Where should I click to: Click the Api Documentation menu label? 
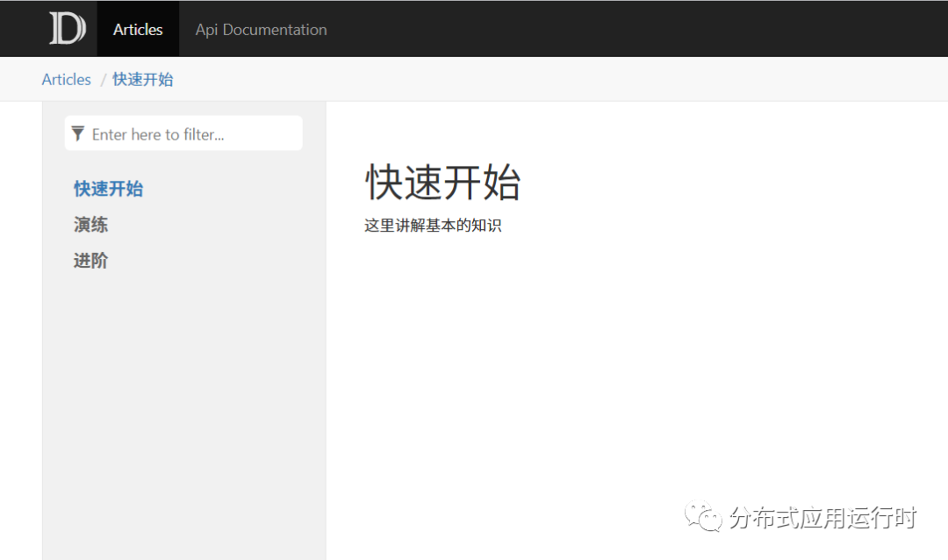(x=261, y=29)
